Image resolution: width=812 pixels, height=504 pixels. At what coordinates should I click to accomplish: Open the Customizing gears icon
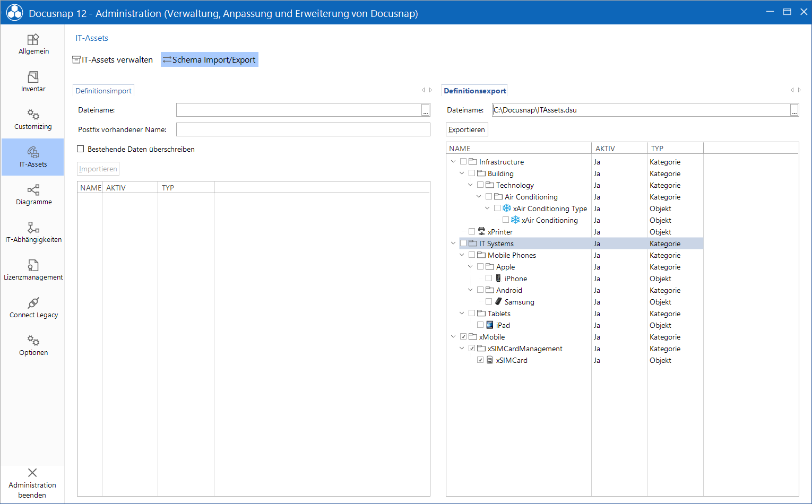[x=33, y=115]
